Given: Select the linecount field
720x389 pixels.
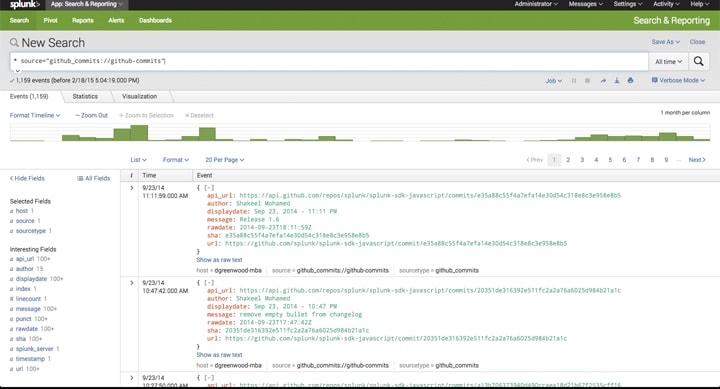Looking at the screenshot, I should tap(28, 299).
